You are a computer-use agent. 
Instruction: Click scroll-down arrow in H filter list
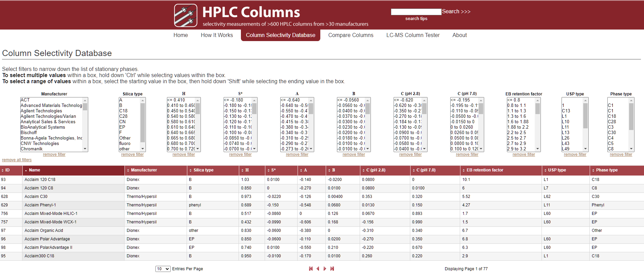pos(198,149)
